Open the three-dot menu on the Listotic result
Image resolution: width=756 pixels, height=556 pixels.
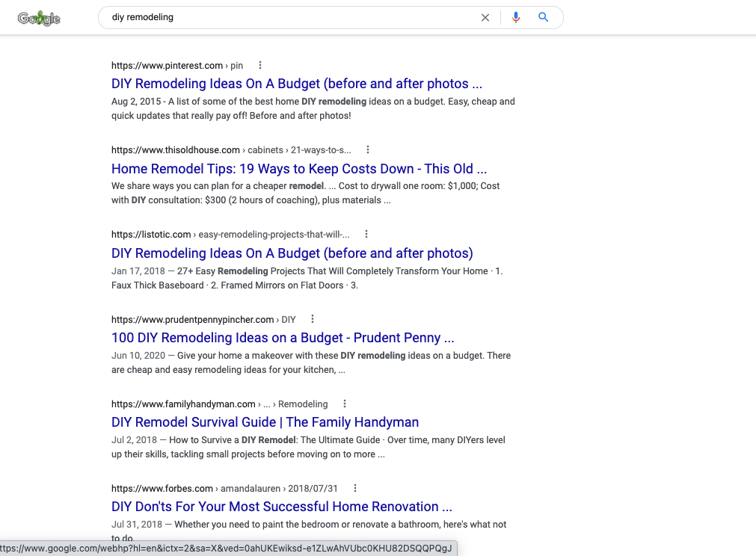pyautogui.click(x=366, y=234)
